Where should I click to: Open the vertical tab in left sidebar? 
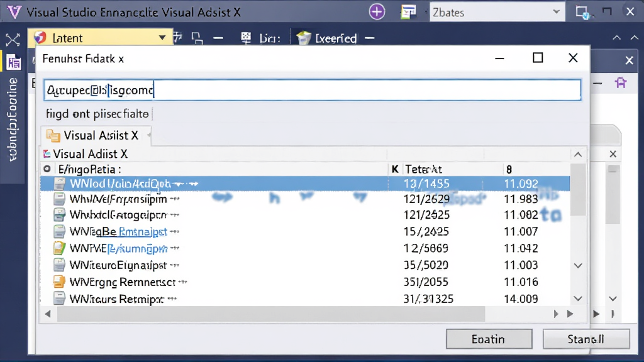13,119
